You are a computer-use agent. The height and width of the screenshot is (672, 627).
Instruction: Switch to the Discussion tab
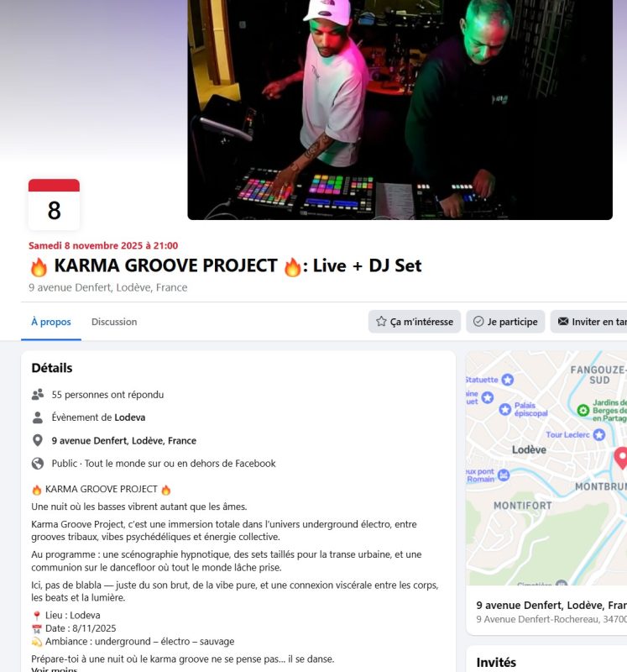pos(114,322)
